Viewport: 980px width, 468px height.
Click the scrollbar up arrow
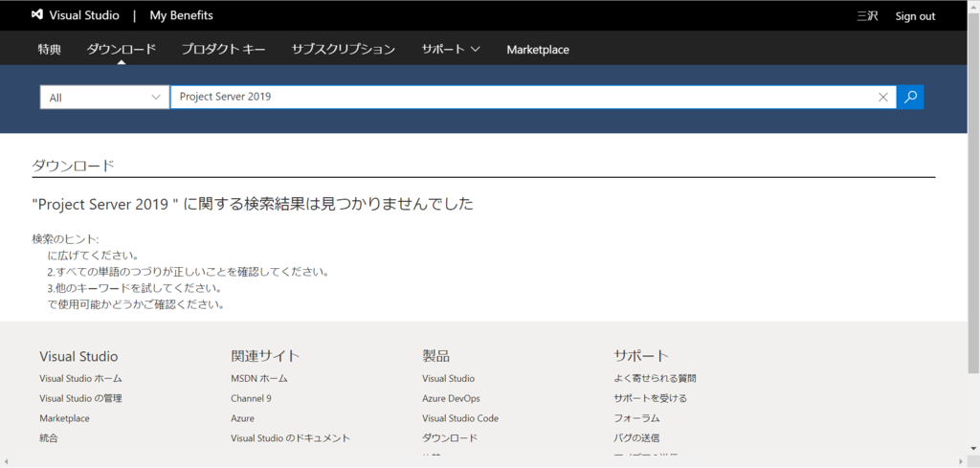(973, 5)
